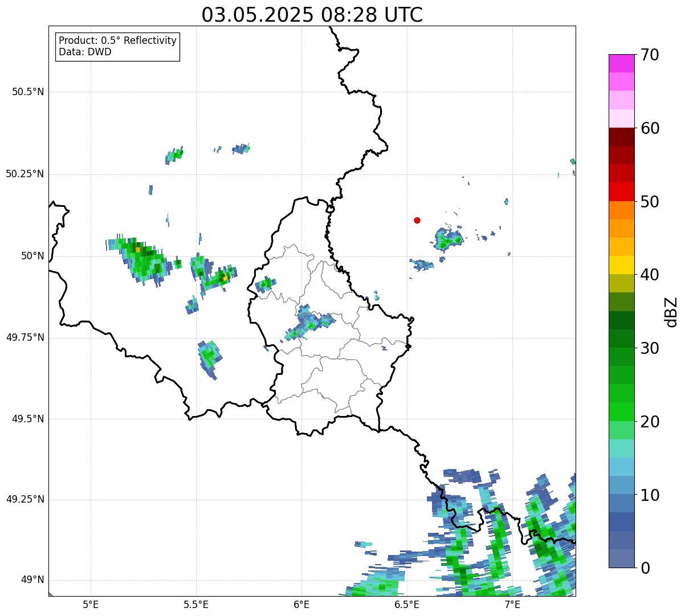This screenshot has width=685, height=616.
Task: Click the colorbar tick value 50
Action: (x=650, y=202)
